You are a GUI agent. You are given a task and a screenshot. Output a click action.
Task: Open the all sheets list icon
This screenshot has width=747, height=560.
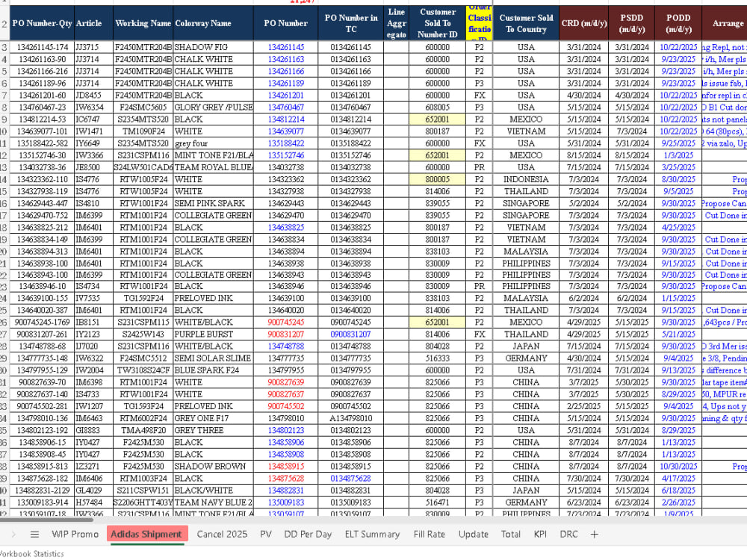coord(34,535)
